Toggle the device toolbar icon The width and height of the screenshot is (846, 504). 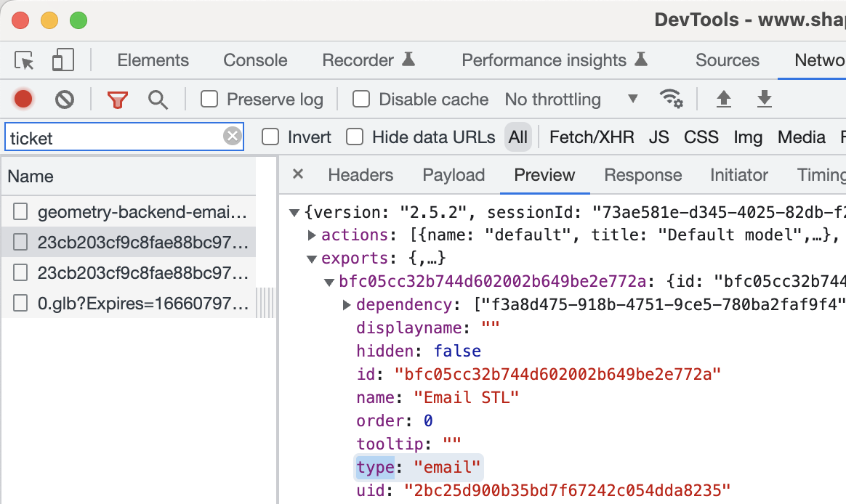click(x=63, y=60)
